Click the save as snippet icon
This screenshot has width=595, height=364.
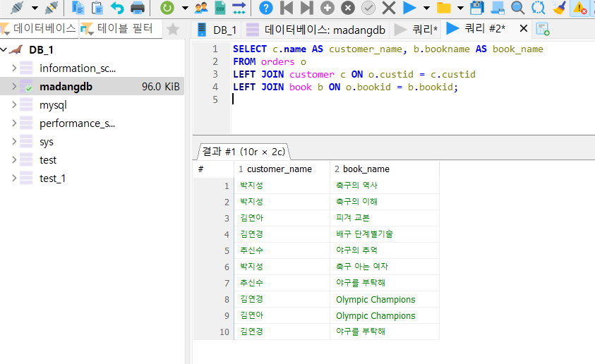coord(498,8)
